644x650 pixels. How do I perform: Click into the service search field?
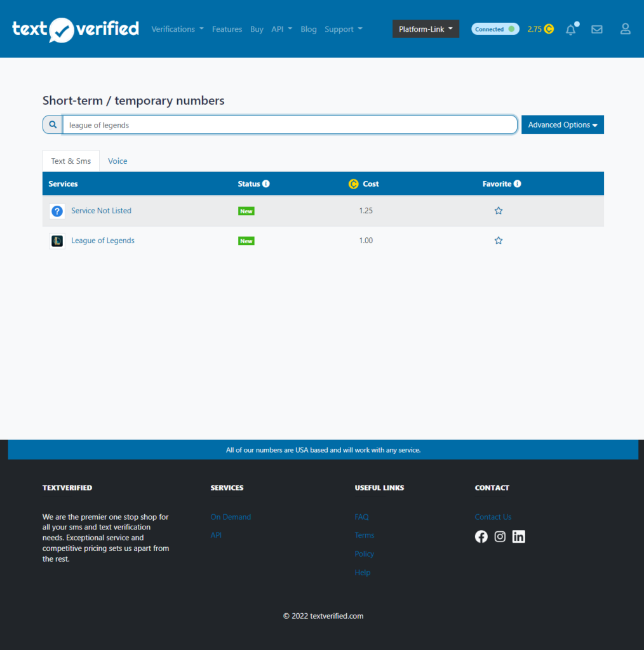290,125
